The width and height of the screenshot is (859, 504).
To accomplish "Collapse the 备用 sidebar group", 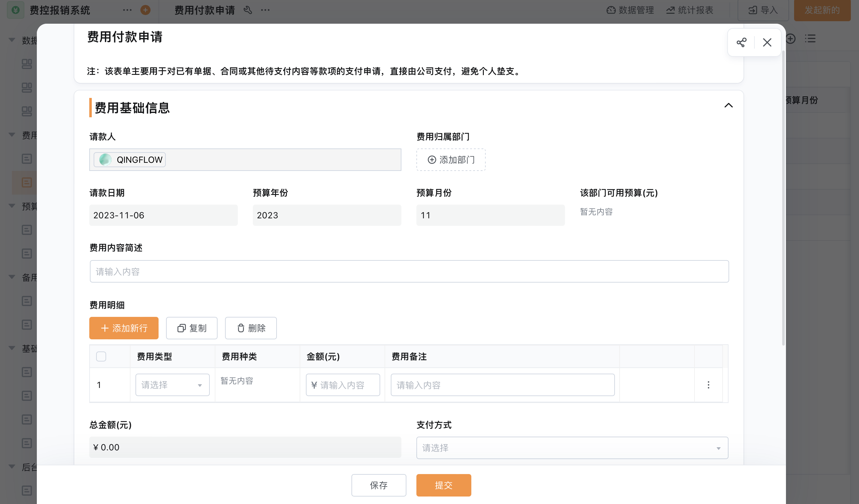I will tap(12, 277).
